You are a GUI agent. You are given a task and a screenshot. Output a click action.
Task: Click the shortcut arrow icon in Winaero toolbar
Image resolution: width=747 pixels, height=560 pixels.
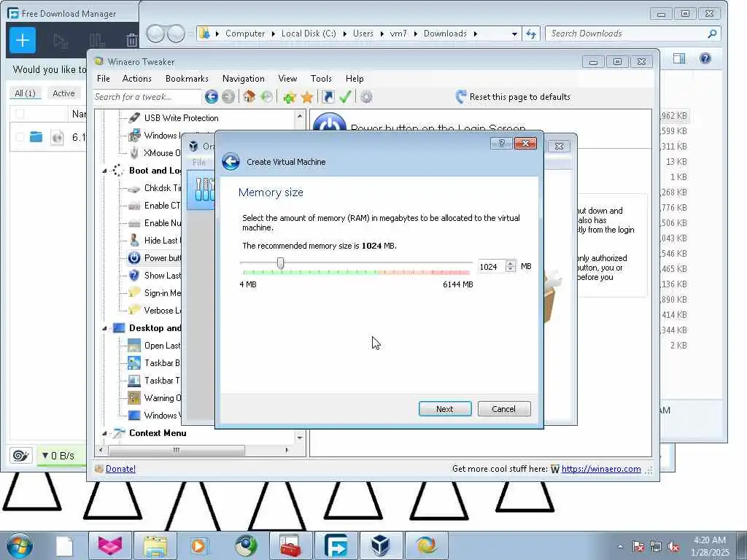coord(328,97)
